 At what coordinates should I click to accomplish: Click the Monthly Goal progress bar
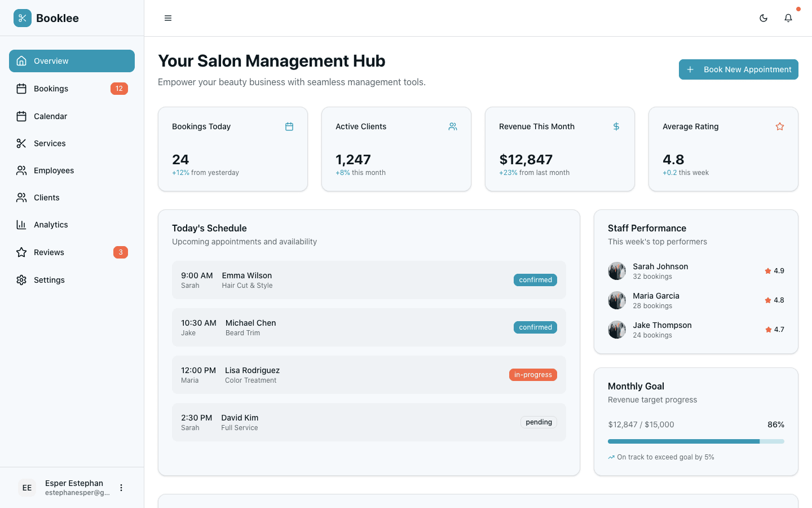coord(696,441)
